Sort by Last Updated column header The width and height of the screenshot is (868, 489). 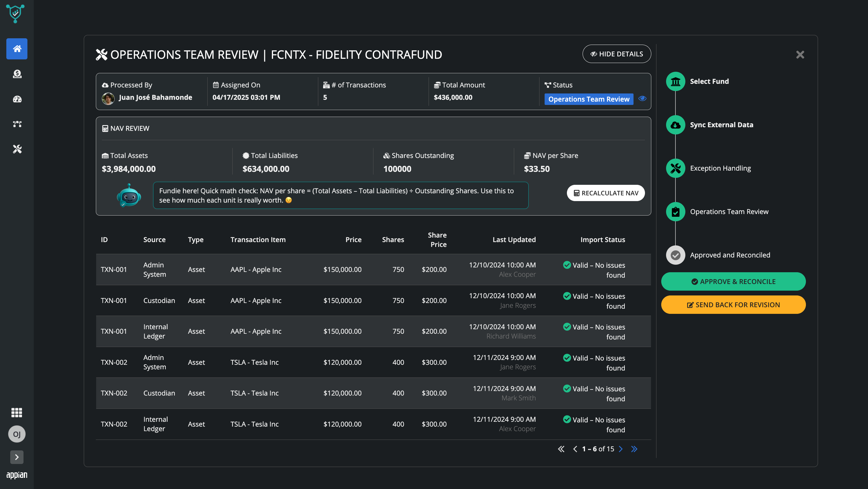click(x=514, y=240)
